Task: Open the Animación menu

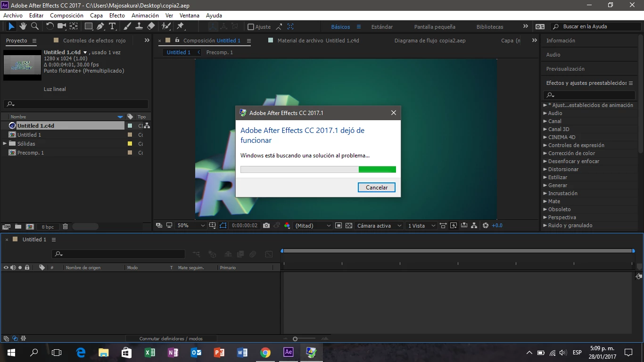Action: pos(145,16)
